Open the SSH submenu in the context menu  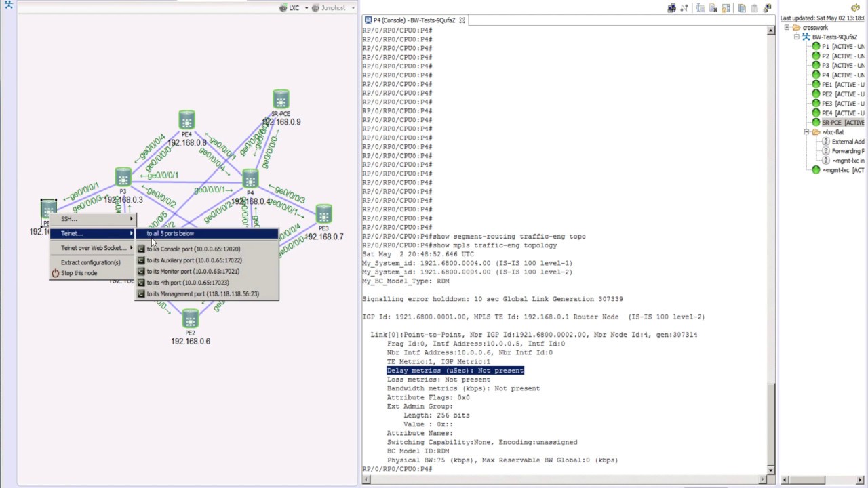coord(92,219)
